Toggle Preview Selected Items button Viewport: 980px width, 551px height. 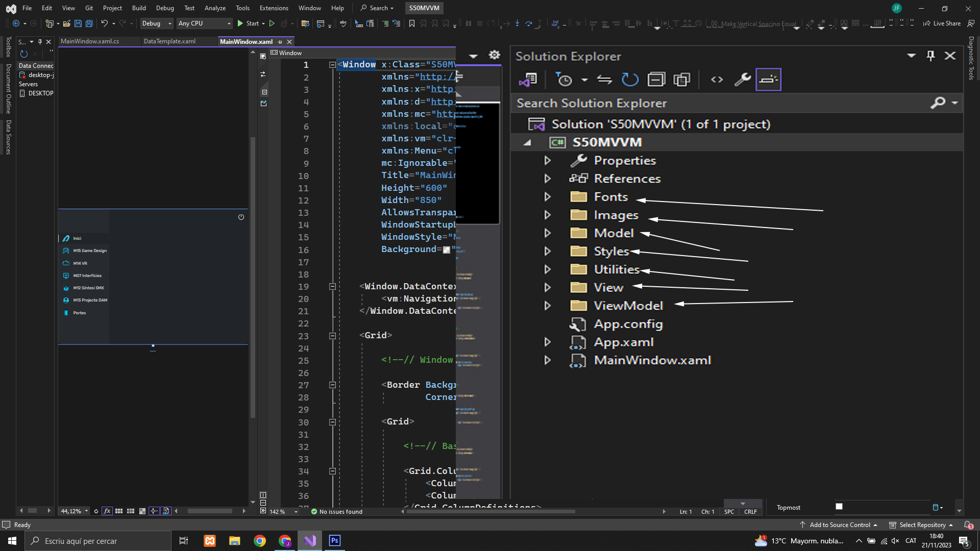click(768, 80)
